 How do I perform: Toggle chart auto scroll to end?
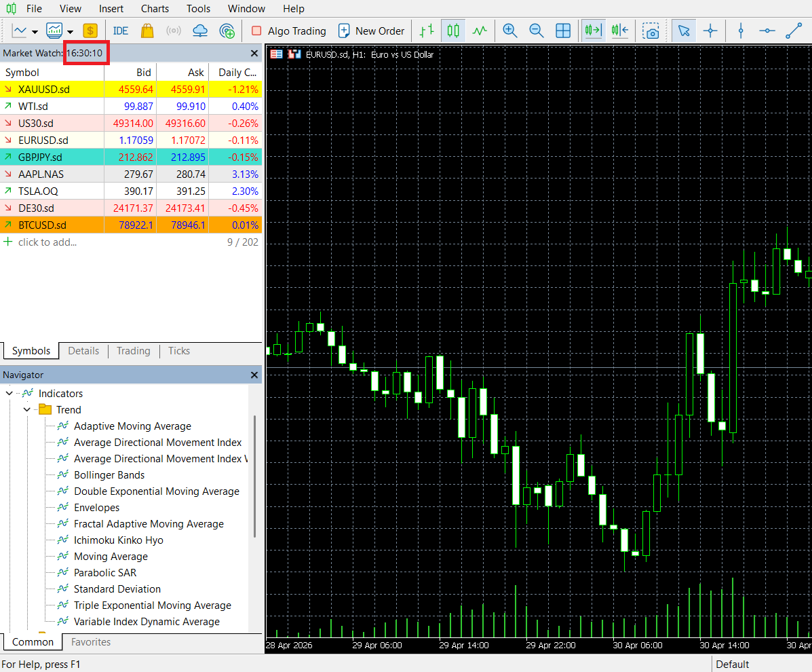[593, 31]
